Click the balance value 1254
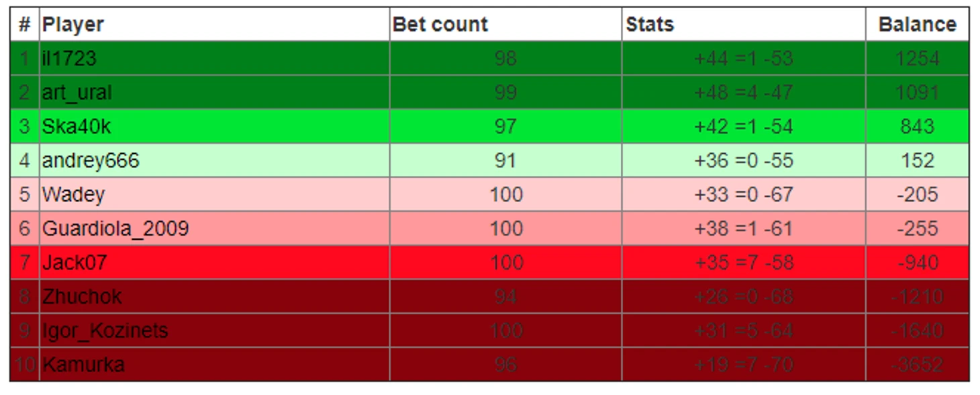 [x=917, y=58]
